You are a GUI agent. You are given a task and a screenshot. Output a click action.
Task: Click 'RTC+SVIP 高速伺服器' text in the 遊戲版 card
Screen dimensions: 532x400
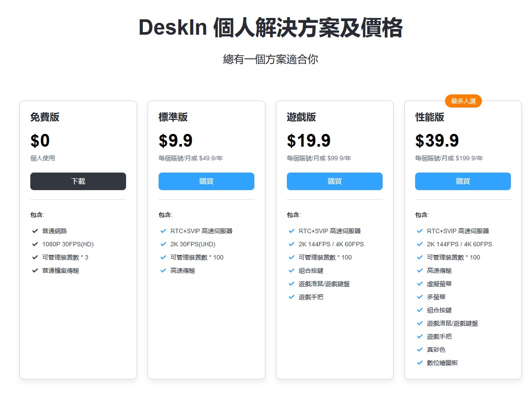click(329, 231)
